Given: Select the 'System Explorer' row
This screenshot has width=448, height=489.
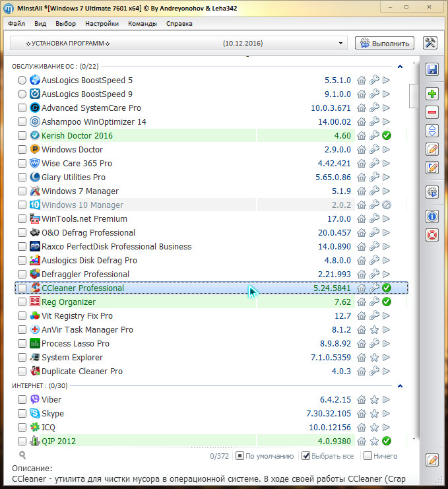Looking at the screenshot, I should [x=211, y=358].
